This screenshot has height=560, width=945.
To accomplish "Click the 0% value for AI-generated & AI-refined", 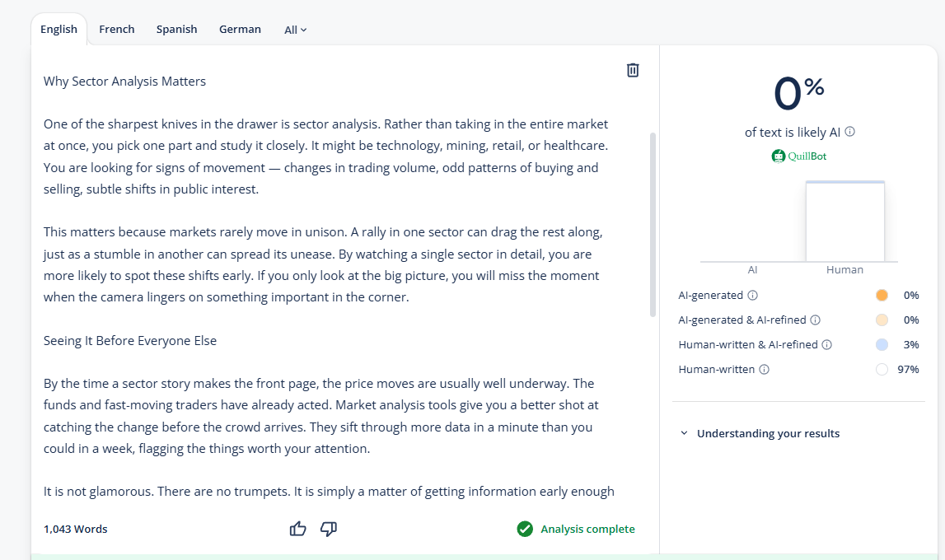I will pos(911,320).
